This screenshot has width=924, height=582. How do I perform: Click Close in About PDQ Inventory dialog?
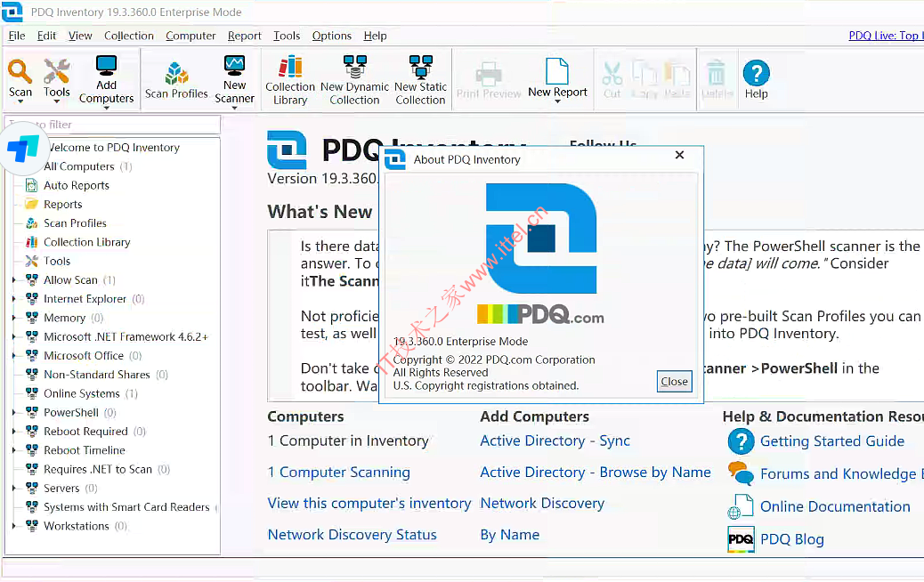[x=674, y=382]
